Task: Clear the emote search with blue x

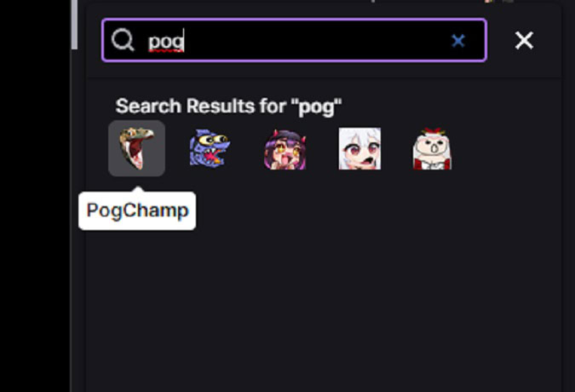Action: (x=458, y=40)
